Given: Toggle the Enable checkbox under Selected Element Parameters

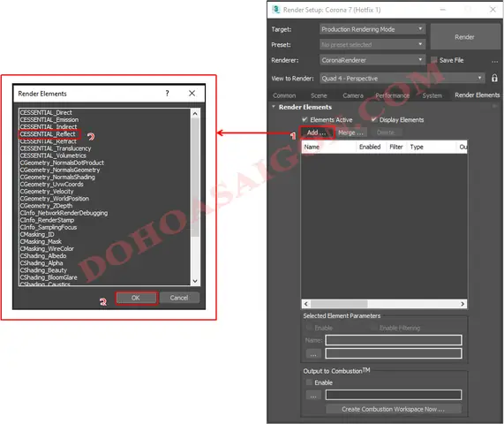Looking at the screenshot, I should 309,328.
